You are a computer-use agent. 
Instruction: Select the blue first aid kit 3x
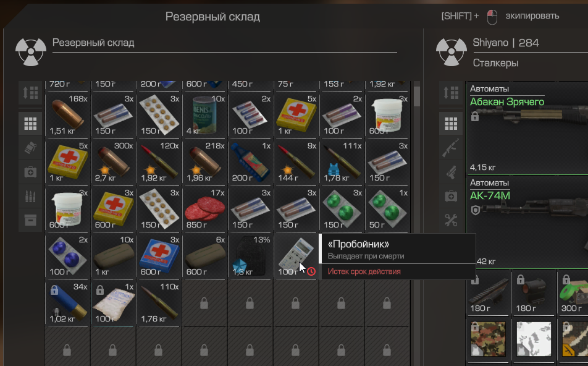pyautogui.click(x=159, y=256)
